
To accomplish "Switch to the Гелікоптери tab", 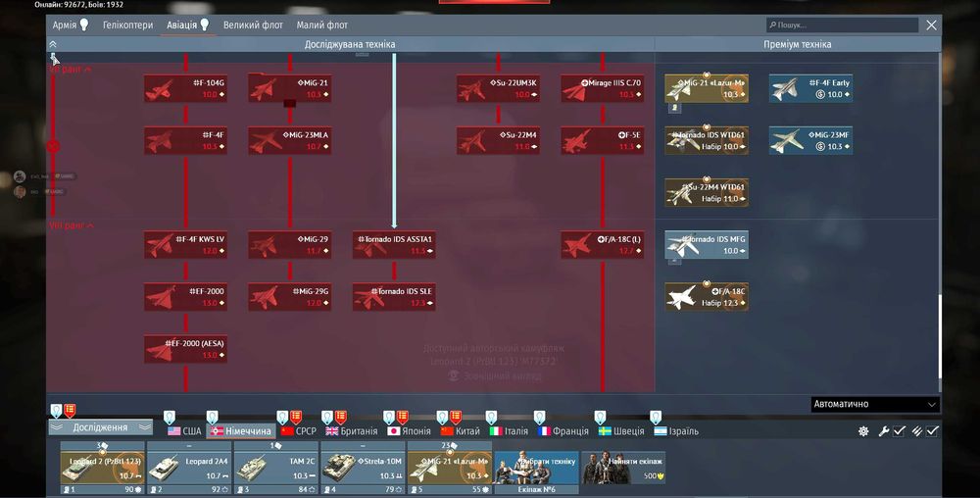I will point(127,25).
